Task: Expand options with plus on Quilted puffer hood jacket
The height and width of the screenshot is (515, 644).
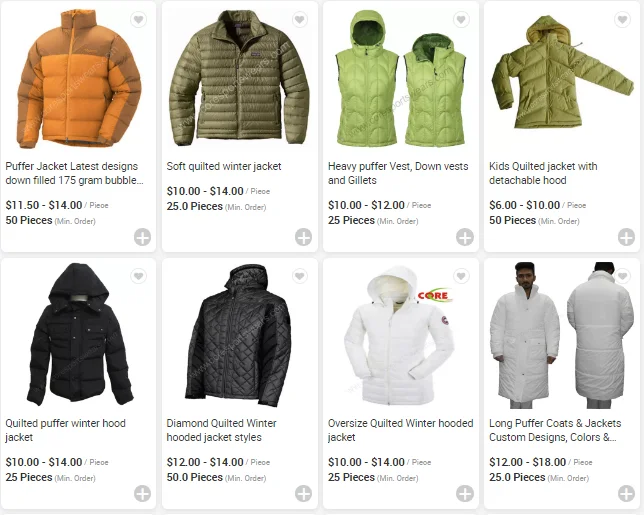Action: coord(143,494)
